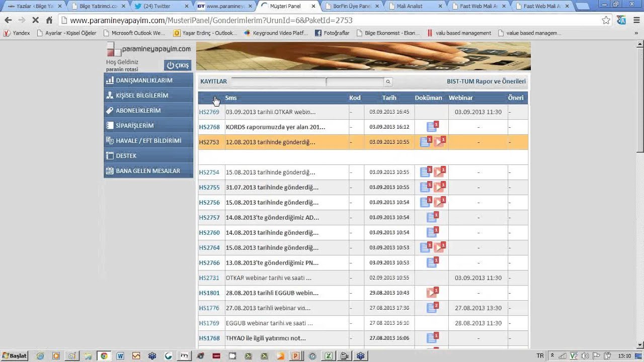This screenshot has width=644, height=362.
Task: Open the document icon in row HS2754
Action: [426, 172]
